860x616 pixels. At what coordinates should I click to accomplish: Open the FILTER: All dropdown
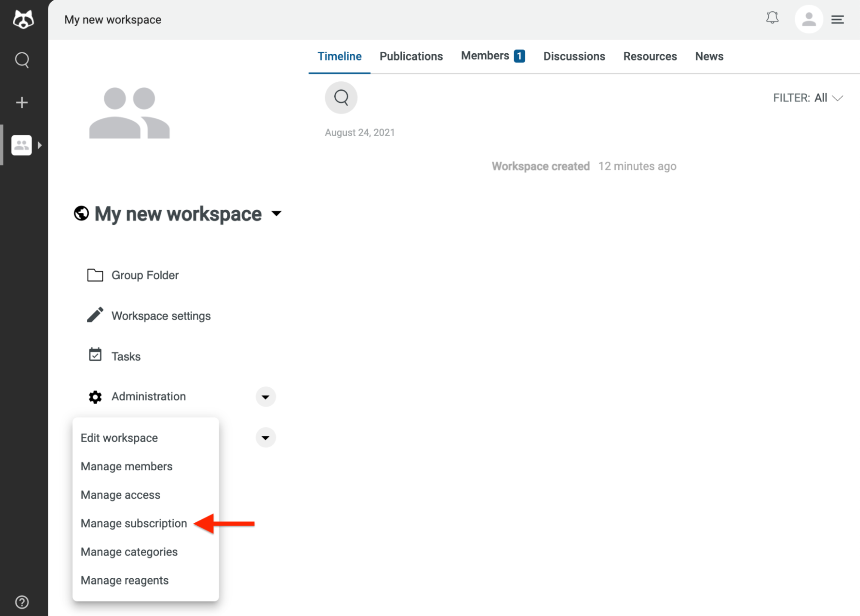tap(808, 98)
